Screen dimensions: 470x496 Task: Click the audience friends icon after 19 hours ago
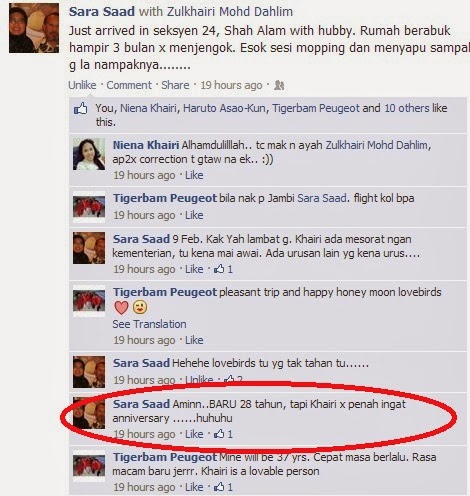pos(279,86)
